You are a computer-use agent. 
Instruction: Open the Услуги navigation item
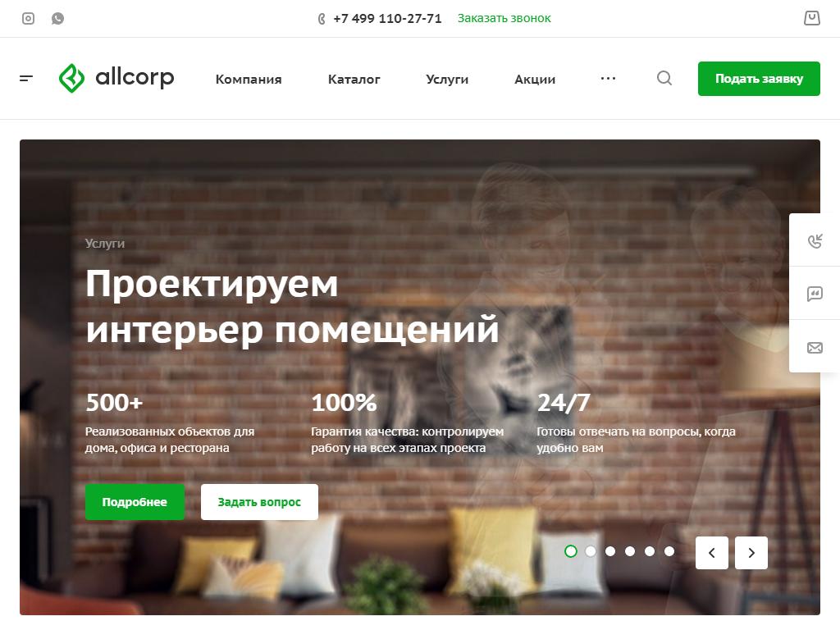[x=447, y=80]
